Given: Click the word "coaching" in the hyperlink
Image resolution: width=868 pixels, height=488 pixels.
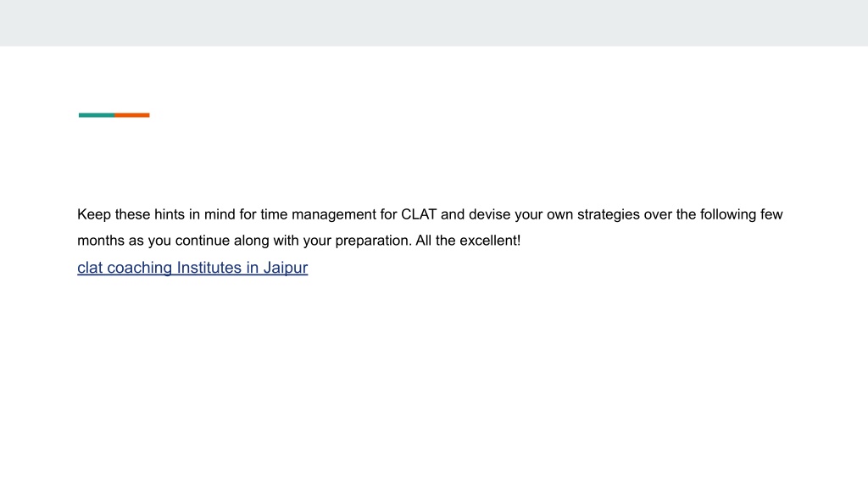Looking at the screenshot, I should click(140, 268).
